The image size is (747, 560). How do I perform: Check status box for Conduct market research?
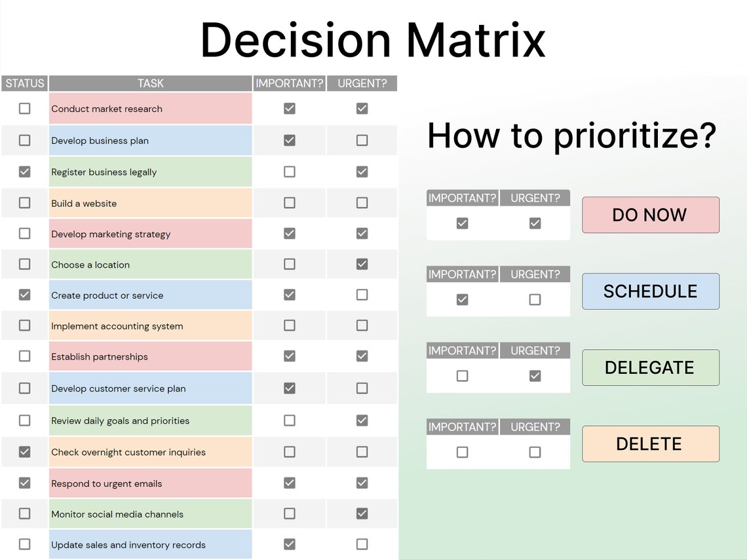(x=25, y=109)
